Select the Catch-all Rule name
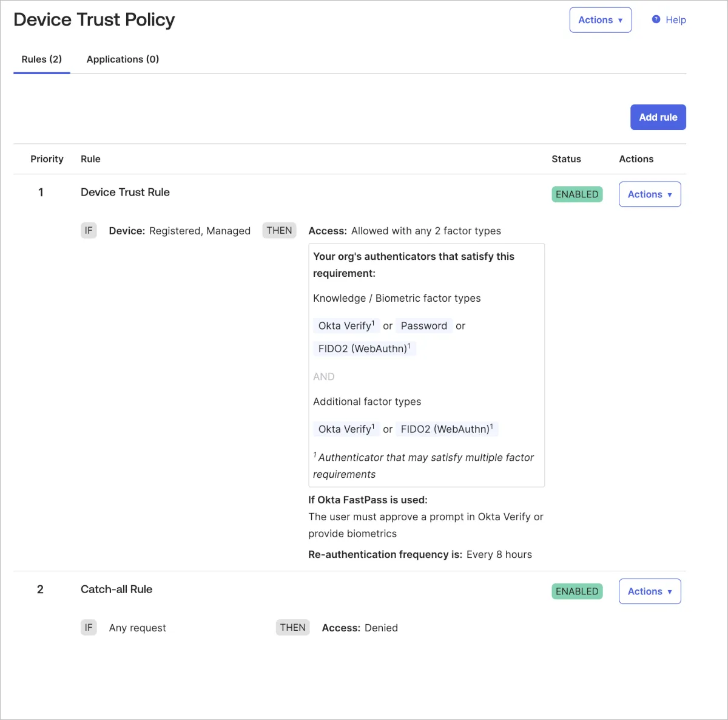This screenshot has width=728, height=720. click(116, 589)
